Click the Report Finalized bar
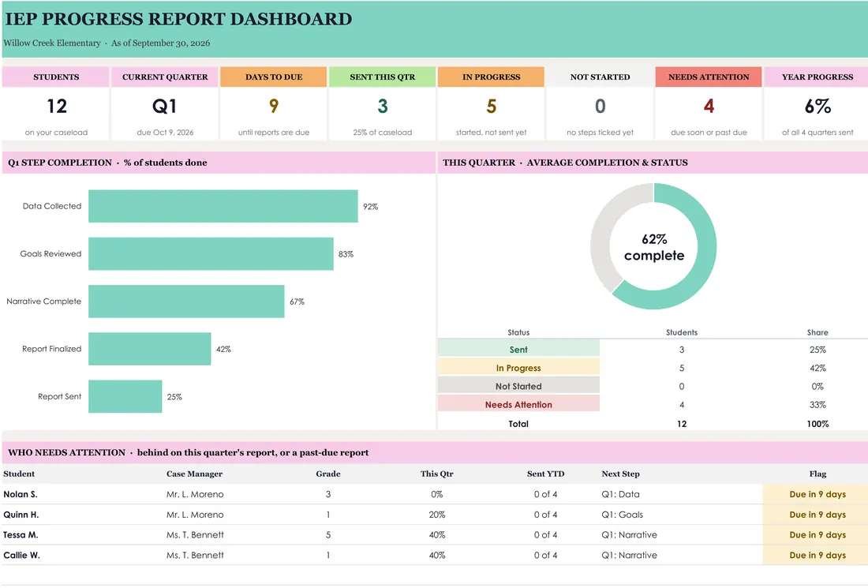868x588 pixels. 149,349
